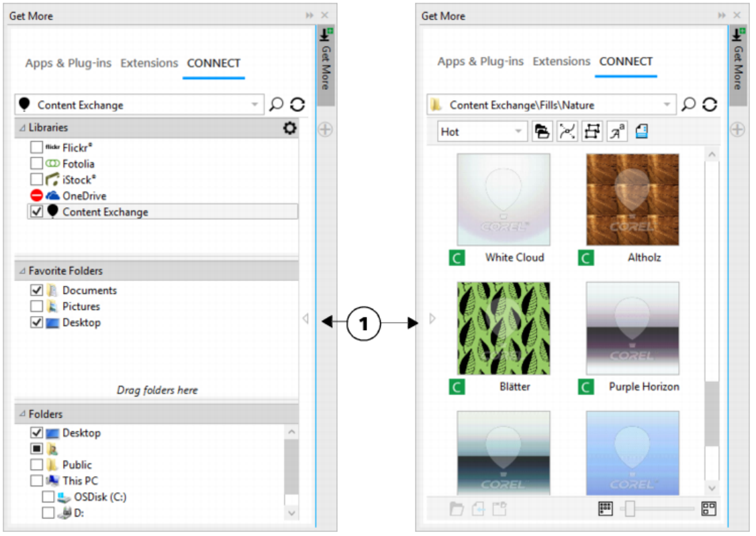Viewport: 756px width, 536px height.
Task: Click refresh icon in left Get More panel
Action: [x=297, y=104]
